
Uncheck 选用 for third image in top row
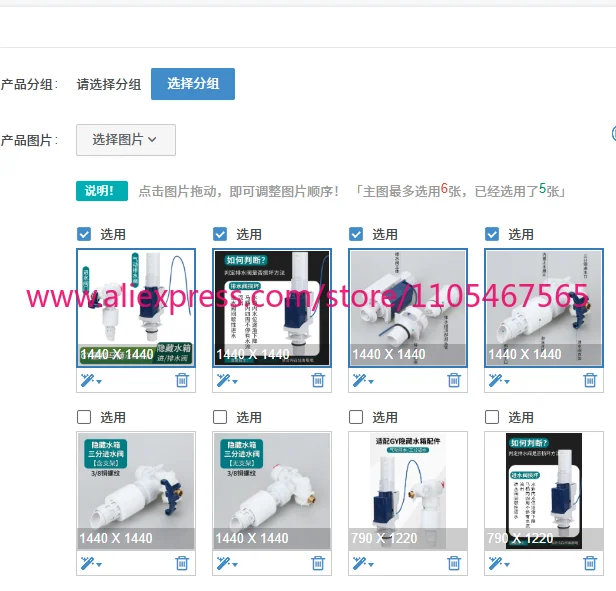pyautogui.click(x=356, y=234)
